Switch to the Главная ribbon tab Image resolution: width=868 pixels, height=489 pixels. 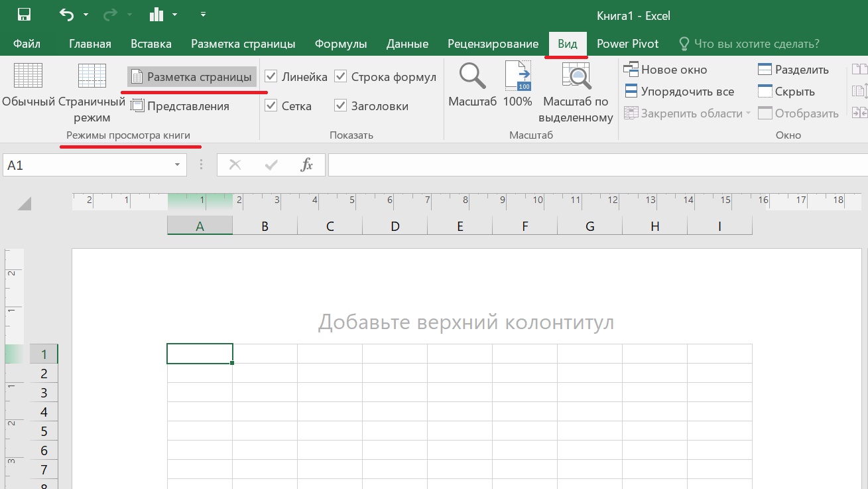coord(90,44)
